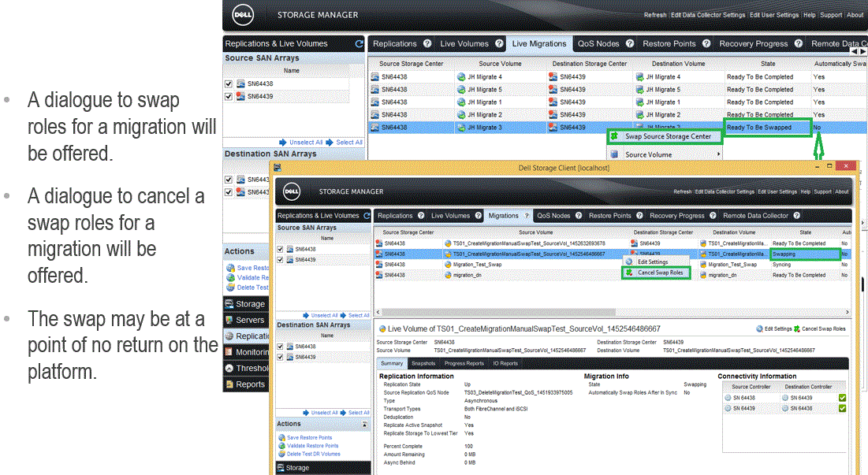The width and height of the screenshot is (868, 475).
Task: Uncheck SN64438 in Destination SAN Arrays of front window
Action: (x=280, y=347)
